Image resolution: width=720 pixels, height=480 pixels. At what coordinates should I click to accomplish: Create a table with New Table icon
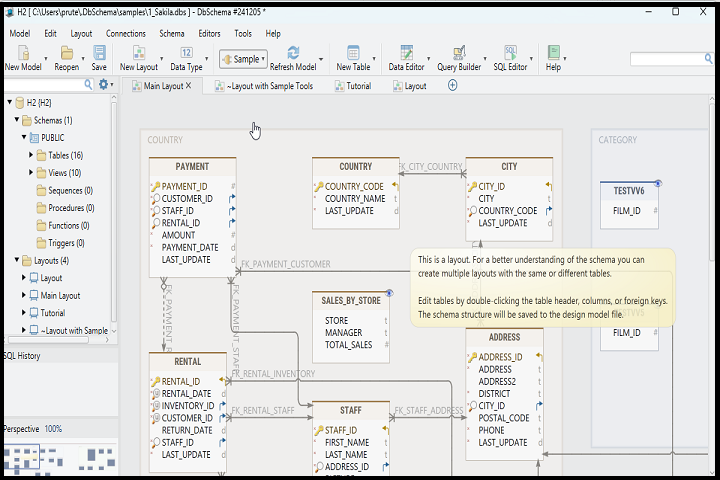[x=353, y=53]
